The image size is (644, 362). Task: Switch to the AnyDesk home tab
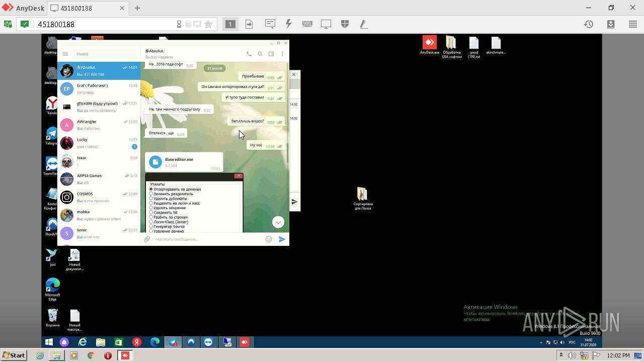click(x=23, y=8)
